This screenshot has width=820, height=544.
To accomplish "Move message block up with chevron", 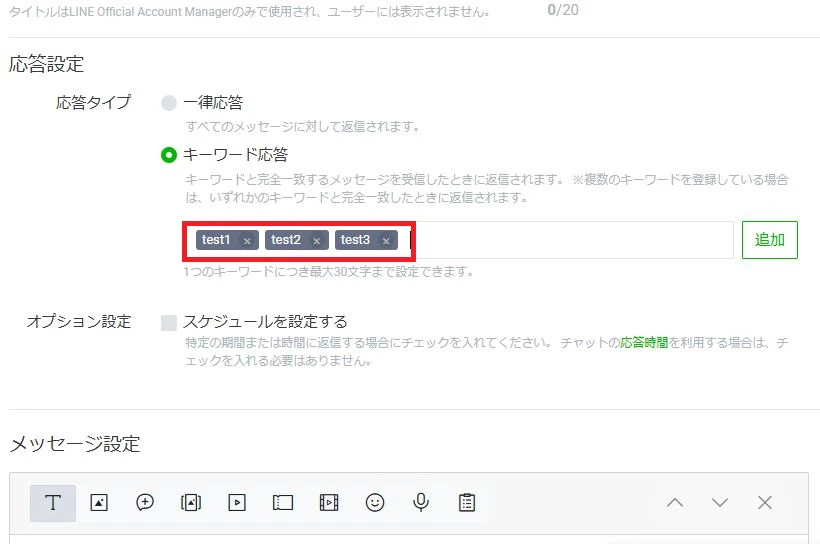I will 675,503.
